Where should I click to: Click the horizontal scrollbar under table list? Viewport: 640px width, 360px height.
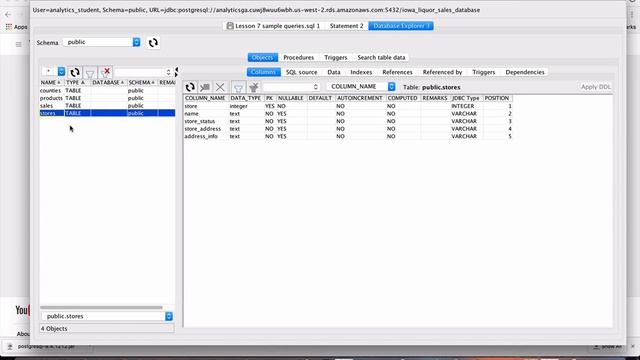tap(101, 307)
